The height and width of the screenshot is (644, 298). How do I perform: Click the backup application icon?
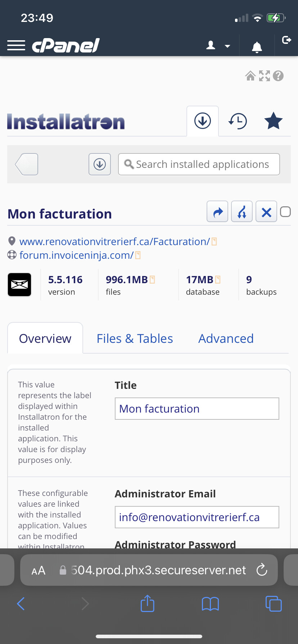(242, 212)
